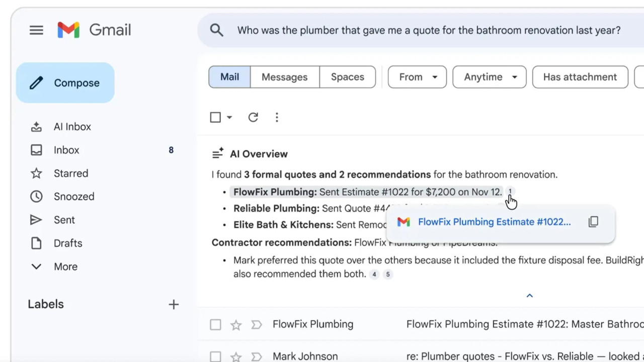
Task: Click the search magnifier icon
Action: point(217,30)
